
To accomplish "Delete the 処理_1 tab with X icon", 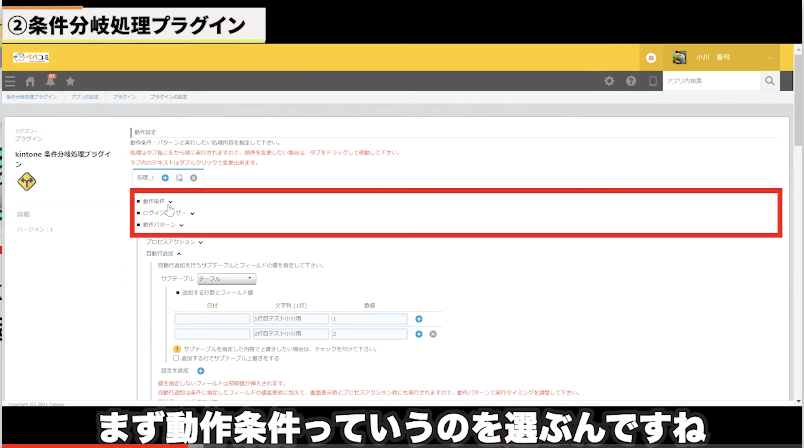I will [193, 177].
